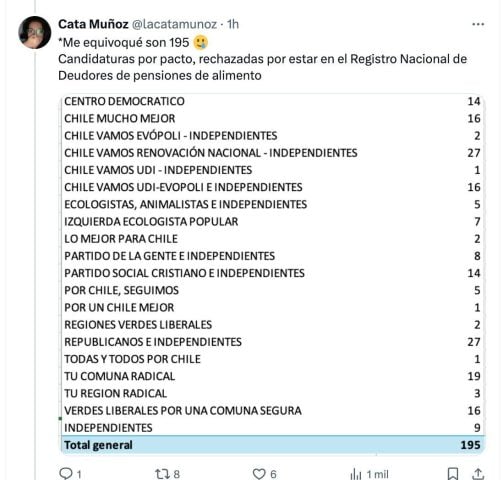Click the tweet text about Candidaturas por pacto
The width and height of the screenshot is (503, 480).
[x=262, y=67]
